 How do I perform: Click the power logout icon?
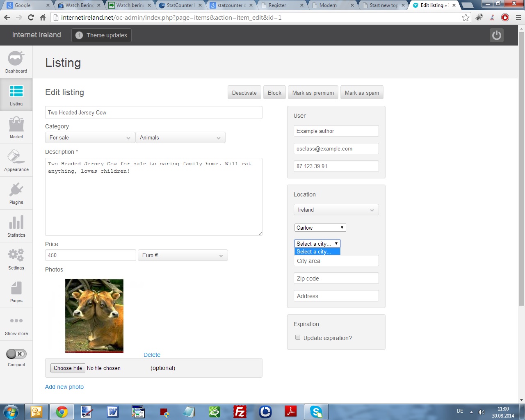coord(497,35)
